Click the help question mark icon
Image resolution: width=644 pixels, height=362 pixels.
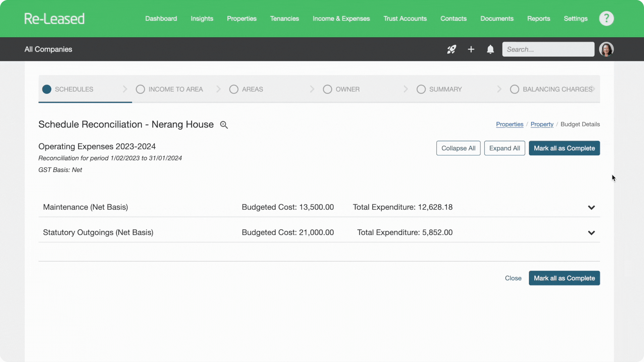click(606, 18)
